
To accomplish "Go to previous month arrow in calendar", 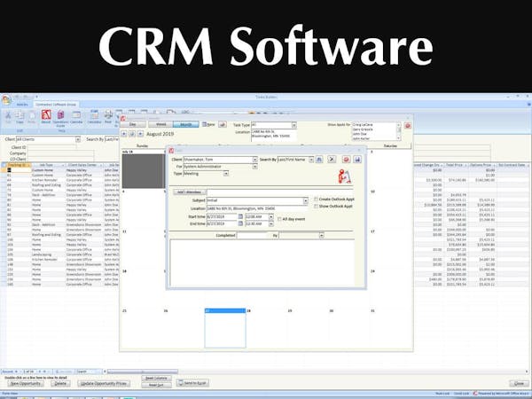I will [x=124, y=134].
